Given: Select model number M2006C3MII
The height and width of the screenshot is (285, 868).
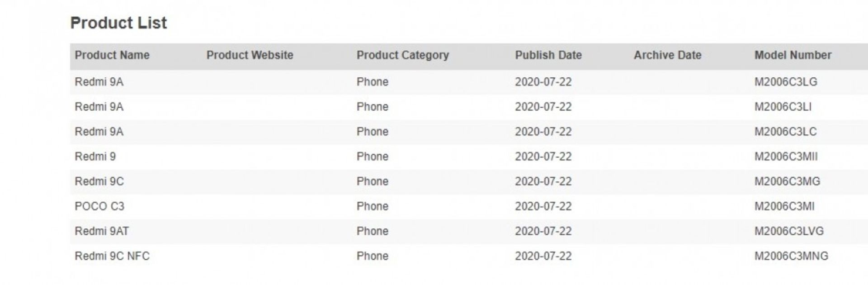Looking at the screenshot, I should (x=786, y=157).
